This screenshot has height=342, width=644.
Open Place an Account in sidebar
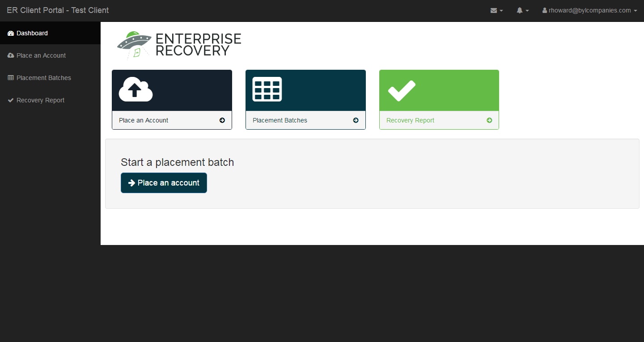tap(50, 55)
